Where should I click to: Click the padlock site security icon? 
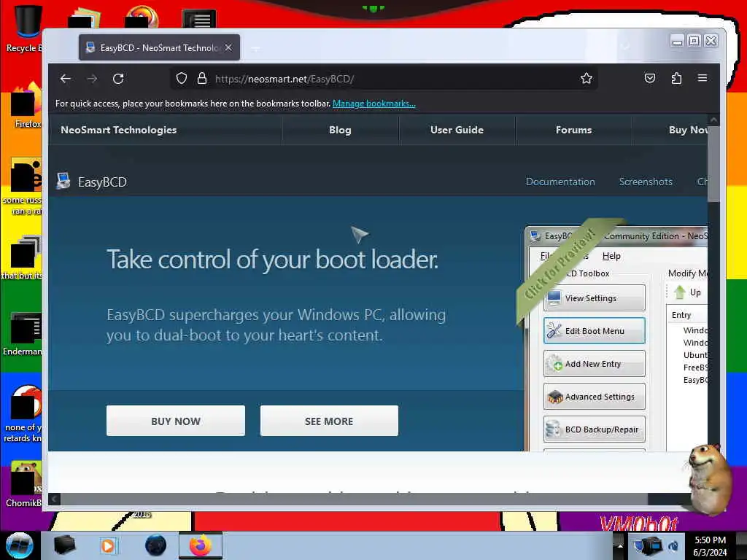pyautogui.click(x=202, y=79)
